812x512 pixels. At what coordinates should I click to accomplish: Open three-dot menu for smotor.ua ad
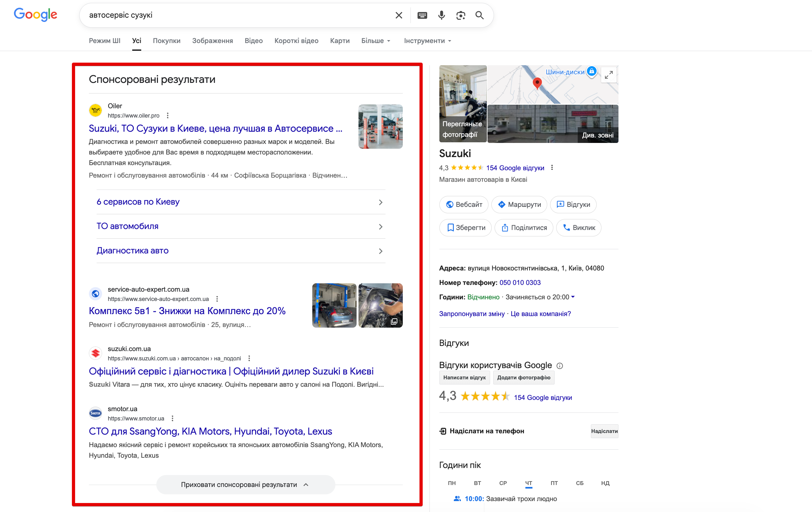(172, 418)
